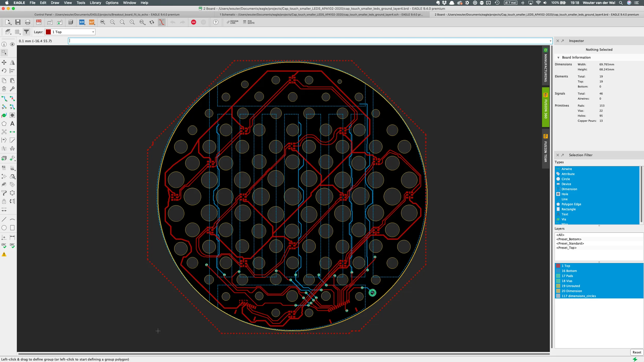The width and height of the screenshot is (644, 362).
Task: Click the Zoom in icon
Action: [113, 22]
